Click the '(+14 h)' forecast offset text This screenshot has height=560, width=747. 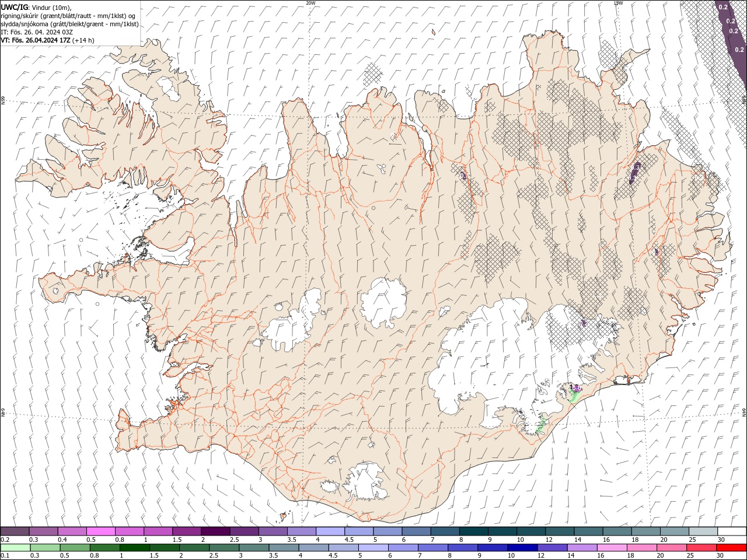83,40
